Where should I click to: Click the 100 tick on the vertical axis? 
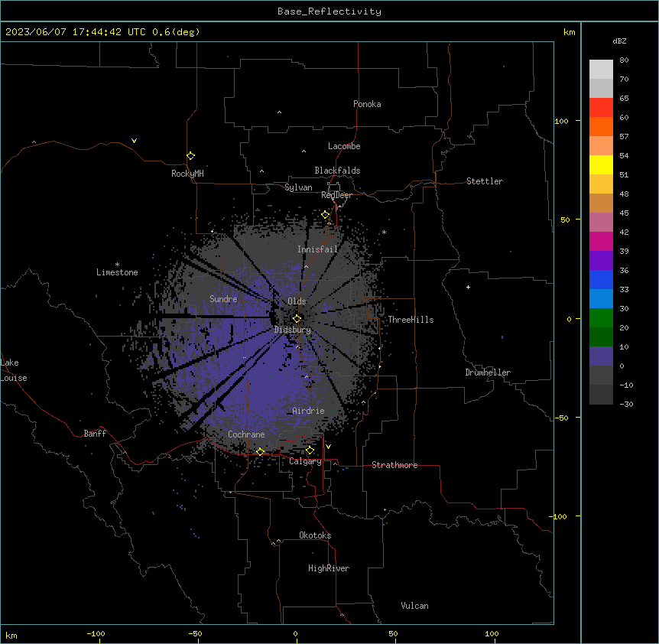click(x=561, y=121)
